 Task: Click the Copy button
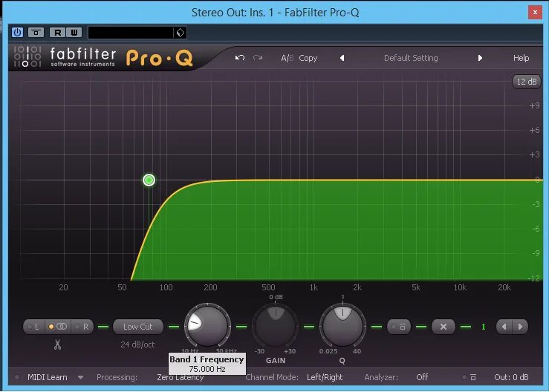pos(308,58)
